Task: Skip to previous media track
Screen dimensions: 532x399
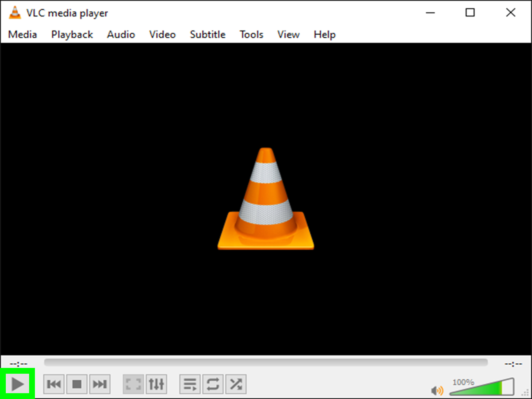Action: pyautogui.click(x=54, y=384)
